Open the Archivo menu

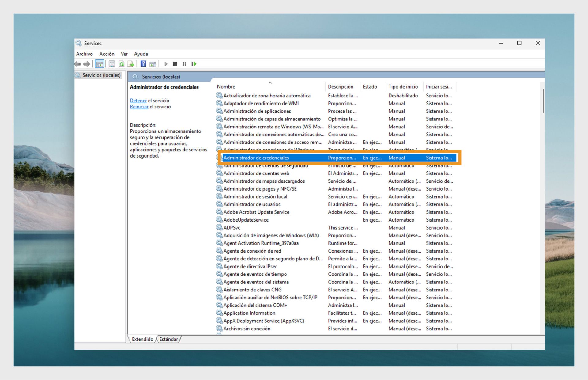84,54
